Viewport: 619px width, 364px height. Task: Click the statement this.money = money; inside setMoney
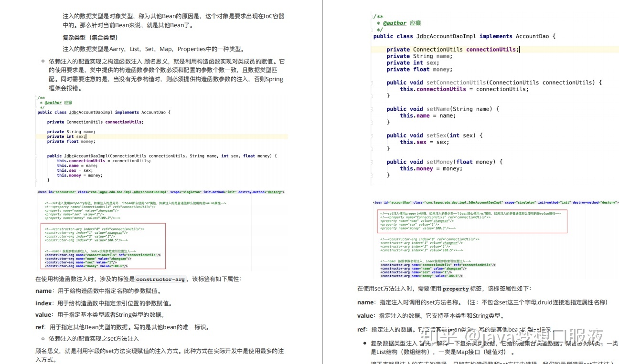pos(431,168)
